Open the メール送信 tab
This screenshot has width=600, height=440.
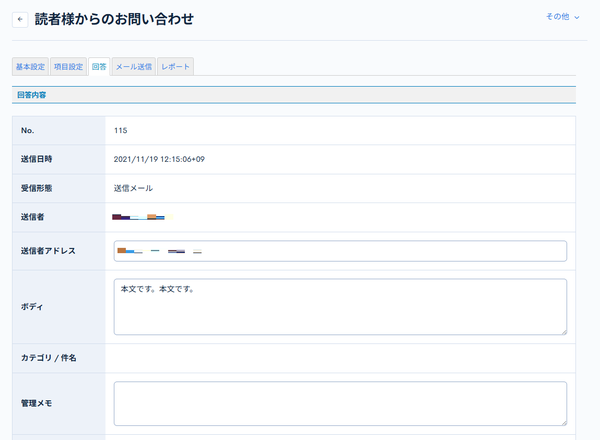[x=134, y=67]
